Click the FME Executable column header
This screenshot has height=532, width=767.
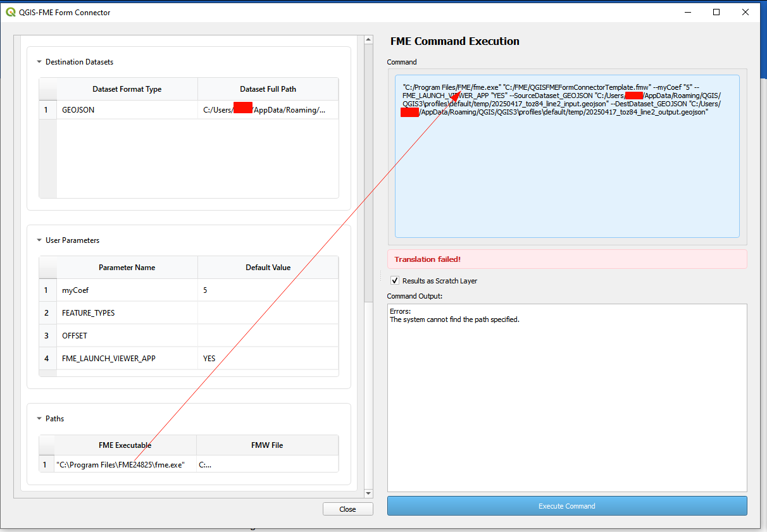point(125,445)
